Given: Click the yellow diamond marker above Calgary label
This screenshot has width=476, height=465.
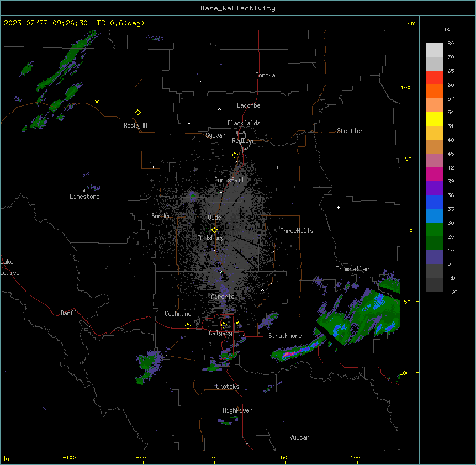Looking at the screenshot, I should pos(224,325).
